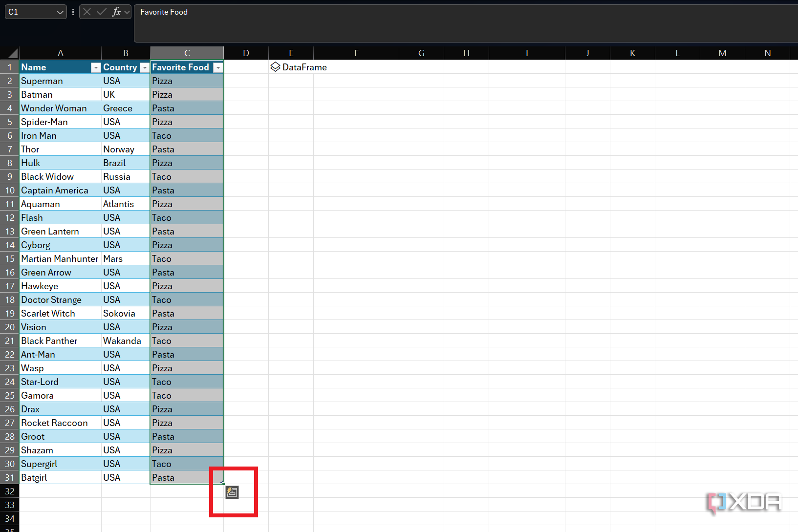Click the Select All corner triangle
The image size is (798, 532).
13,53
